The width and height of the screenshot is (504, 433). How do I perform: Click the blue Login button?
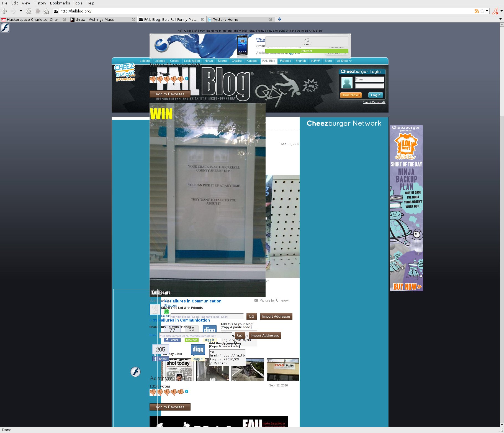coord(376,95)
